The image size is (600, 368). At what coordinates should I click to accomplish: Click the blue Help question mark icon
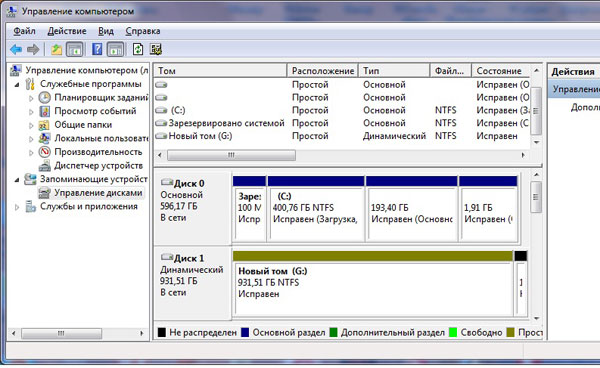point(97,49)
